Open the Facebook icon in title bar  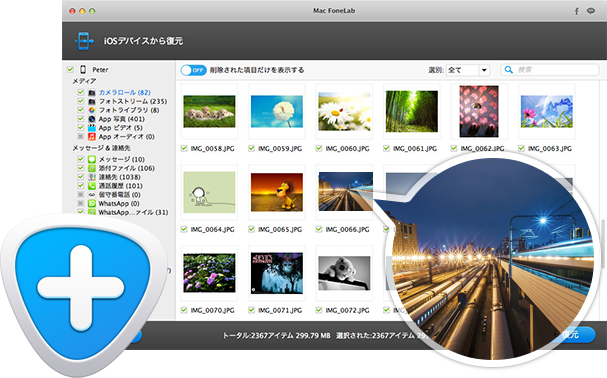pos(576,11)
